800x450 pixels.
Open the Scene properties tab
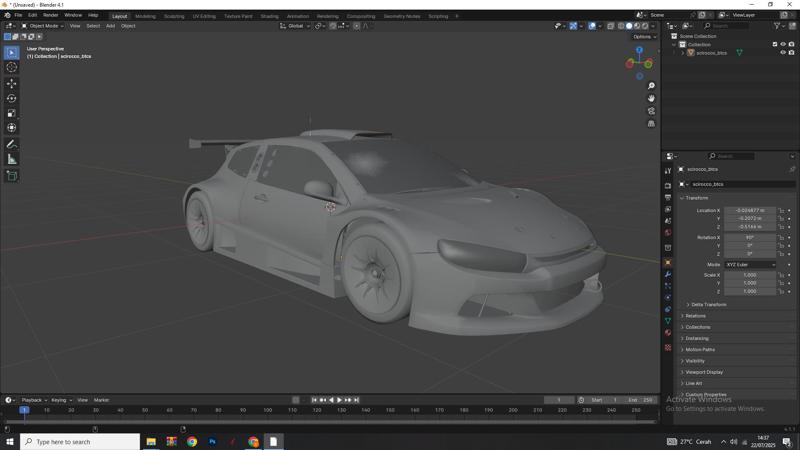coord(668,221)
